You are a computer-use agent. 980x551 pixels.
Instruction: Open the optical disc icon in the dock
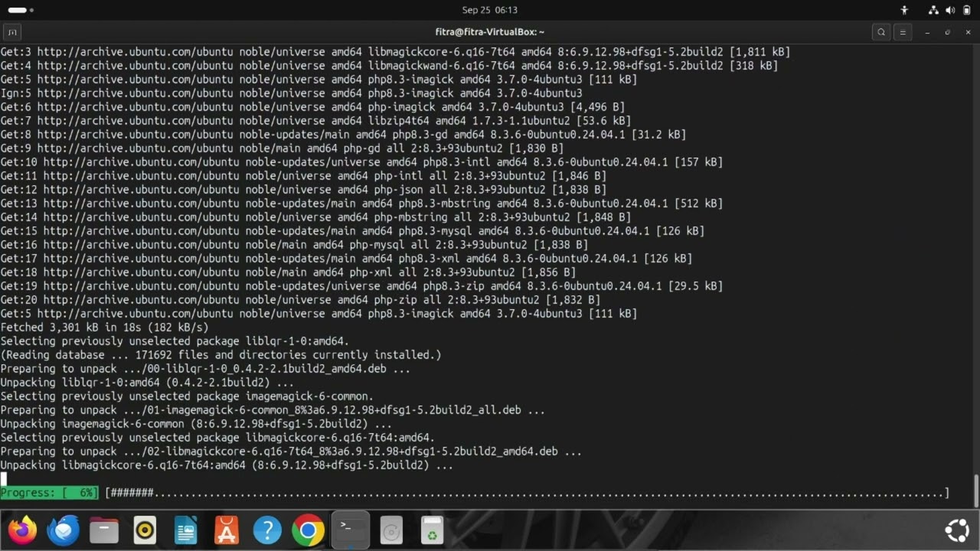[x=391, y=530]
